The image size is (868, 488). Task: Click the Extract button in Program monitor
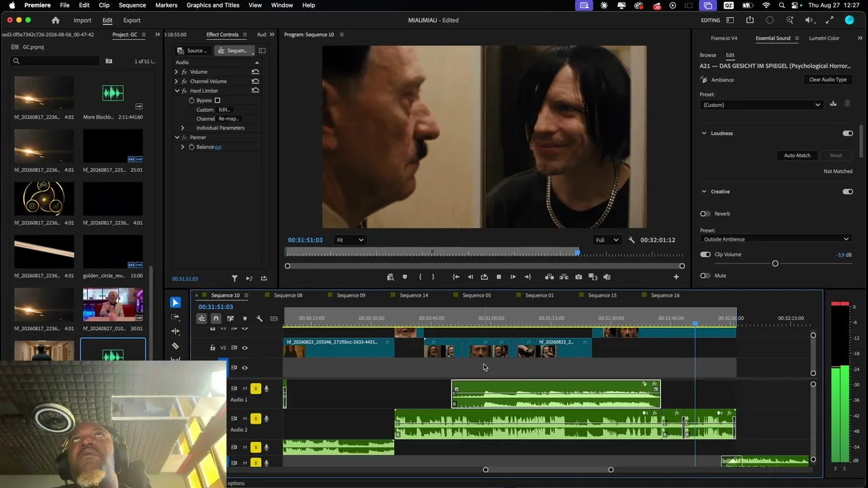click(x=564, y=277)
